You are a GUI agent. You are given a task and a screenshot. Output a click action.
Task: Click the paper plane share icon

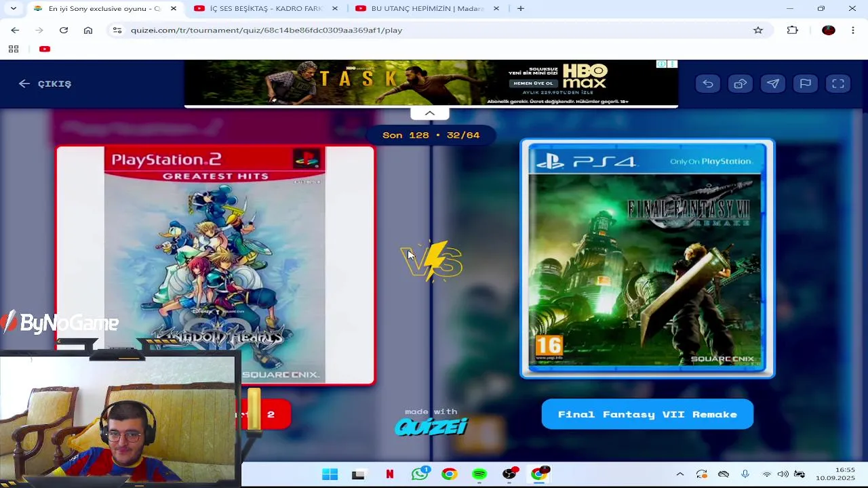pos(773,83)
